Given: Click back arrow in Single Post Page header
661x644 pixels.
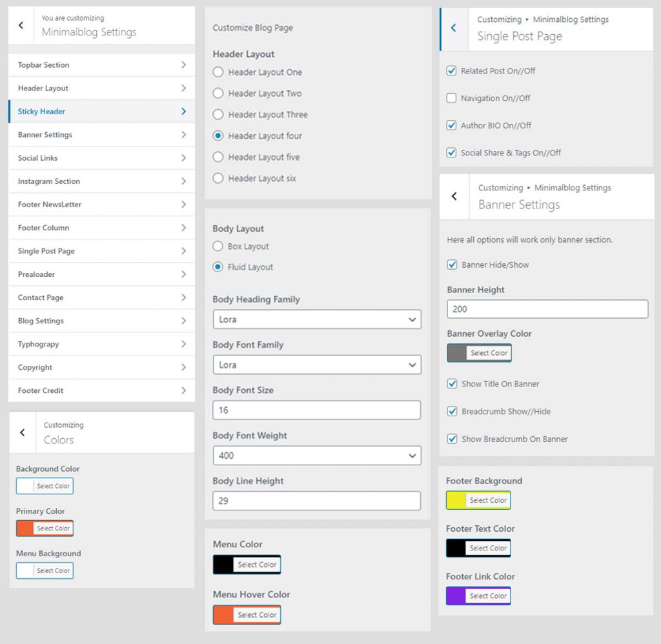Looking at the screenshot, I should [x=454, y=28].
